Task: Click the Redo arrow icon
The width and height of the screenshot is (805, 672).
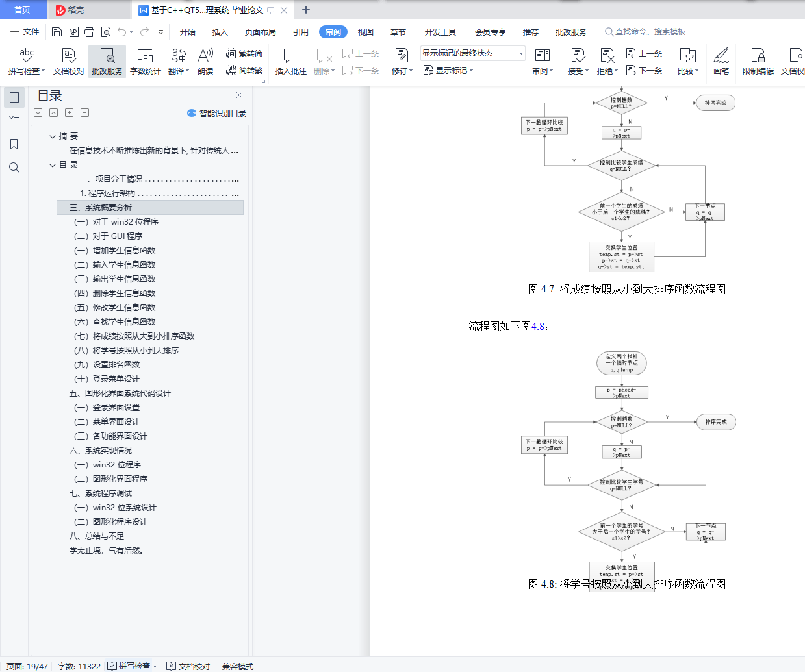Action: [144, 32]
